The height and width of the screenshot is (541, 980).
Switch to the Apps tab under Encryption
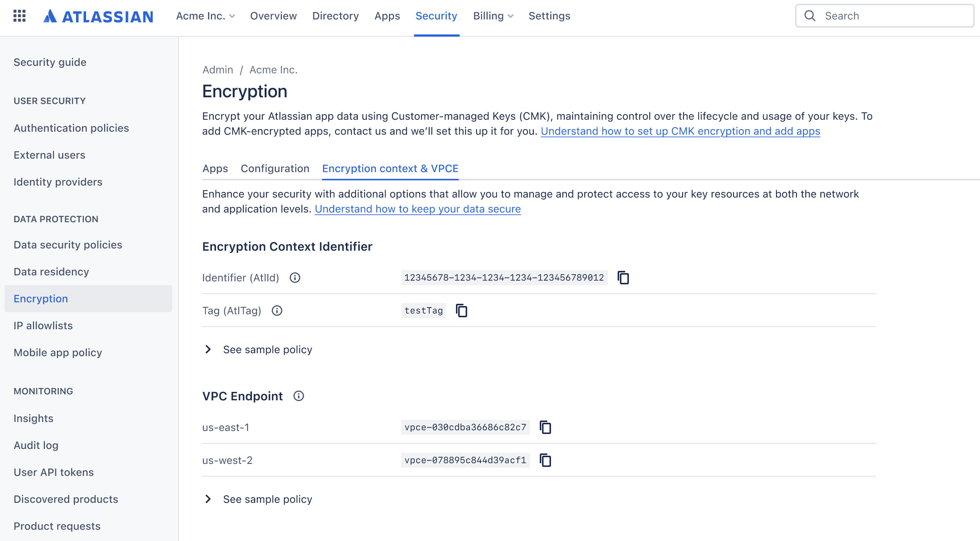click(x=215, y=169)
